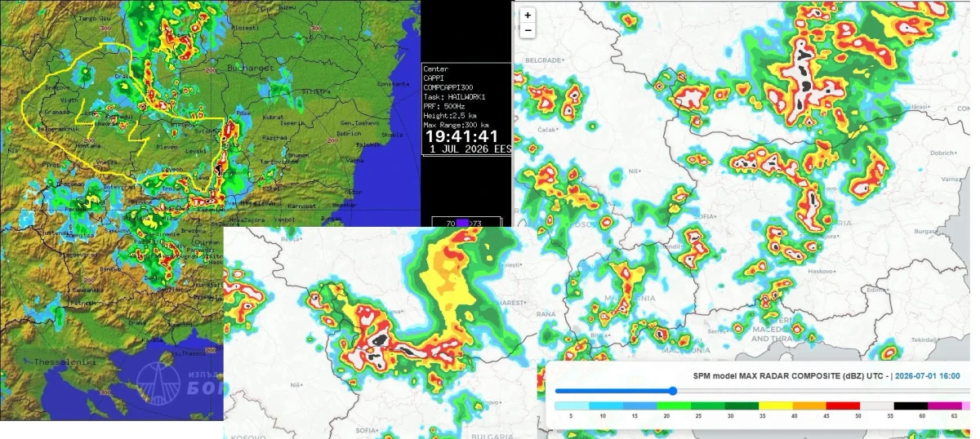The height and width of the screenshot is (439, 980).
Task: Select the red 45 dBZ legend swatch
Action: coord(843,405)
